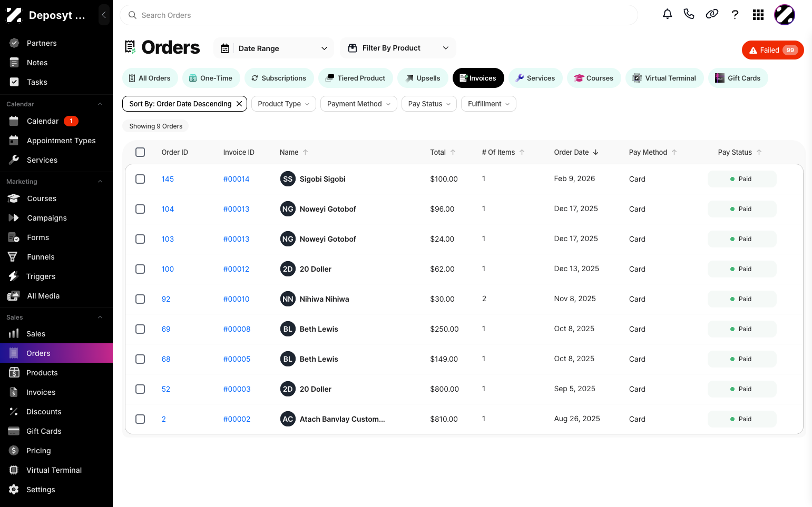Open the phone dialer icon
Screen dimensions: 812x507
pyautogui.click(x=689, y=14)
